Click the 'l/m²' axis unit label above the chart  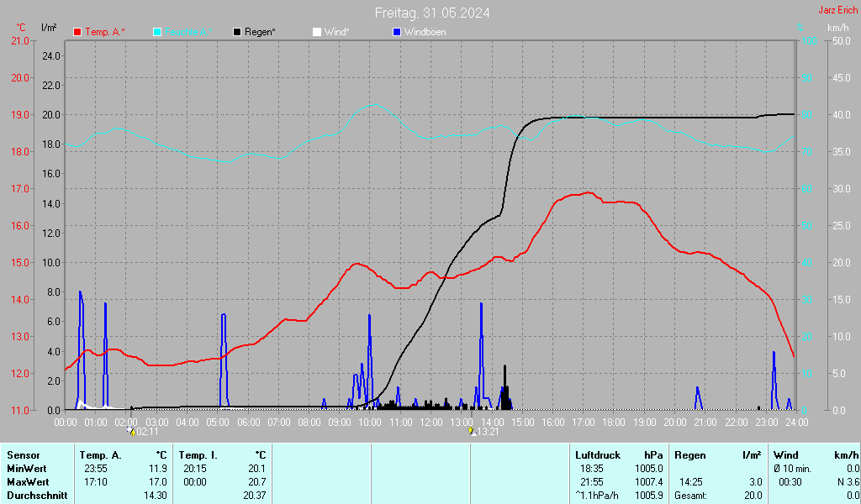(49, 28)
